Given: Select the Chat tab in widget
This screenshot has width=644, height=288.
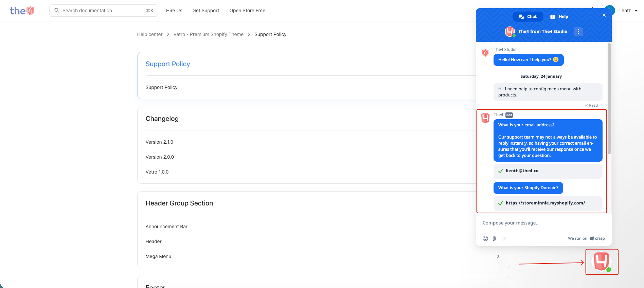Looking at the screenshot, I should point(528,17).
